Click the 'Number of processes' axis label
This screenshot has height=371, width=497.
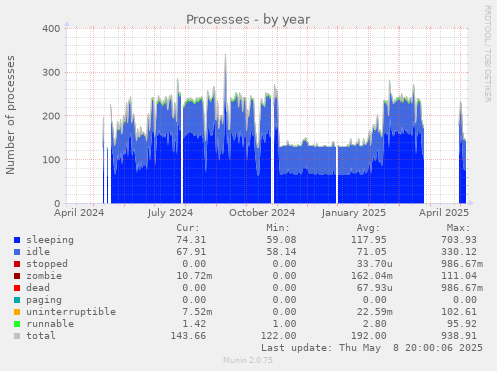[x=10, y=115]
